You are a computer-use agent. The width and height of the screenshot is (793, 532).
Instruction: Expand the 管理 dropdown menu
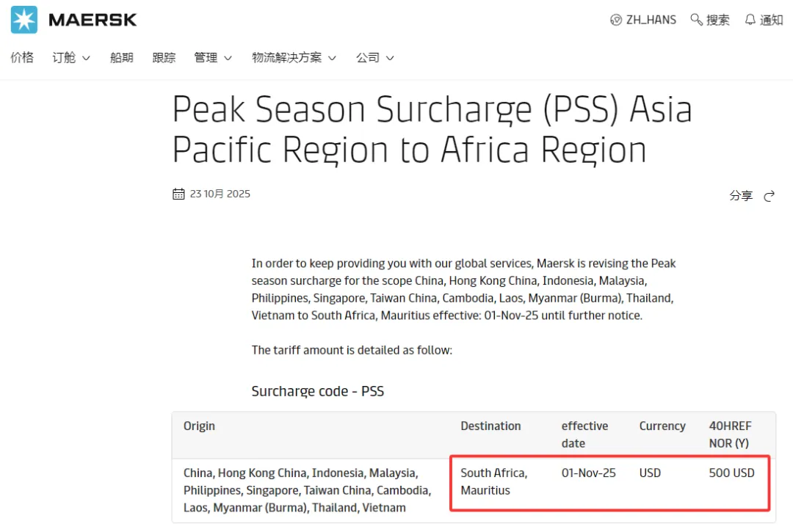[206, 57]
